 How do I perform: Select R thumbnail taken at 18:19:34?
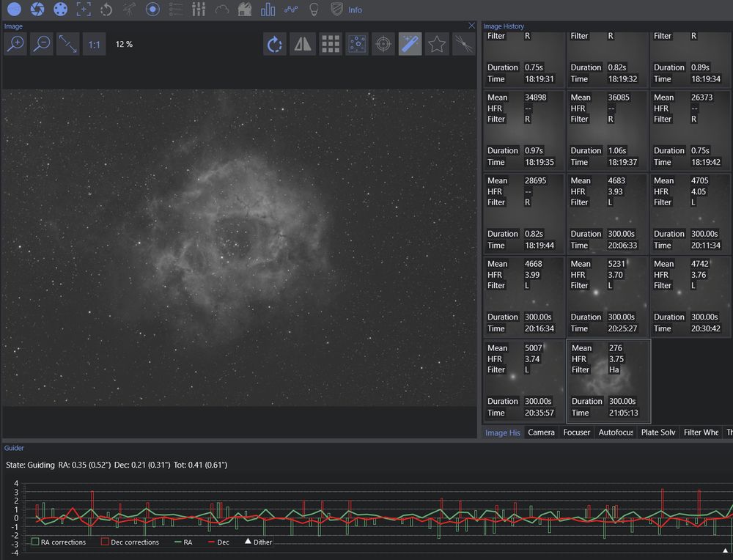tap(690, 59)
